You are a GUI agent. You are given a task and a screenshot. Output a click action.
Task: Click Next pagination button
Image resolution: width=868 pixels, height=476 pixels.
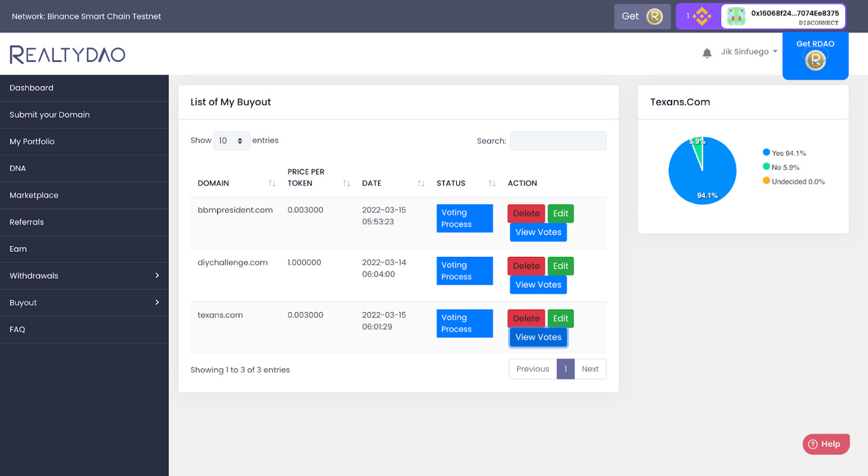point(590,369)
